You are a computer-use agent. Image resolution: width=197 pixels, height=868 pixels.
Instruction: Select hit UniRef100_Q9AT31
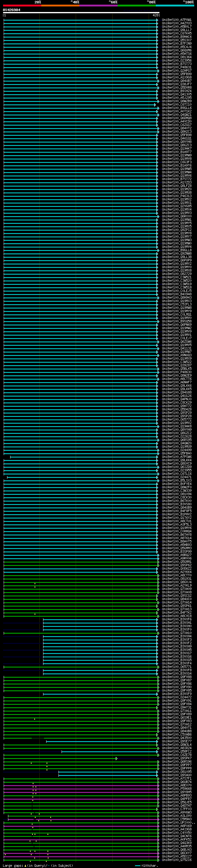point(177,707)
